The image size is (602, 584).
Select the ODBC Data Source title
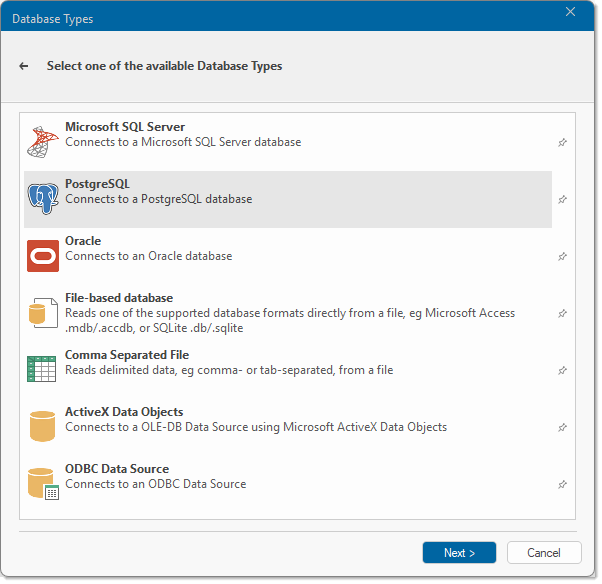point(117,469)
